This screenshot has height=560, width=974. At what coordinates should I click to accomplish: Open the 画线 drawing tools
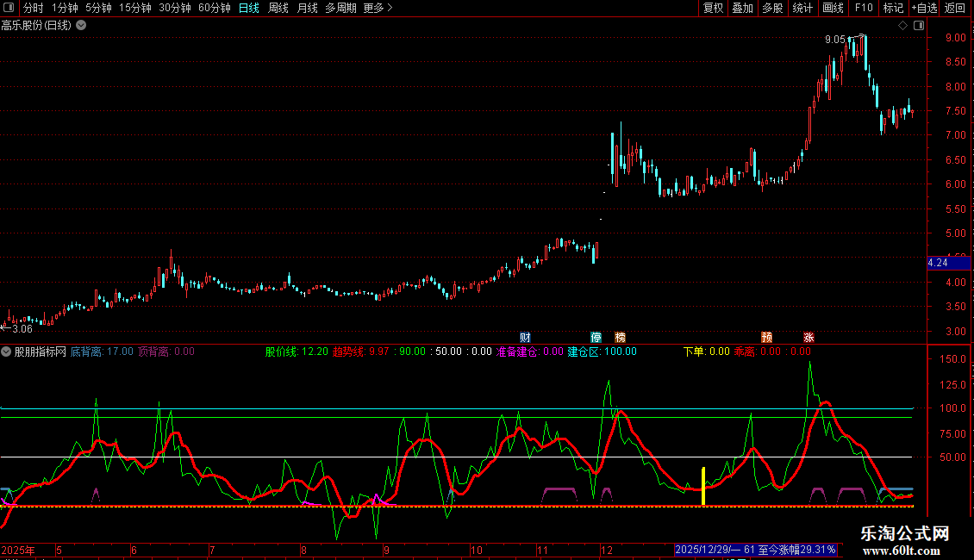click(x=833, y=8)
